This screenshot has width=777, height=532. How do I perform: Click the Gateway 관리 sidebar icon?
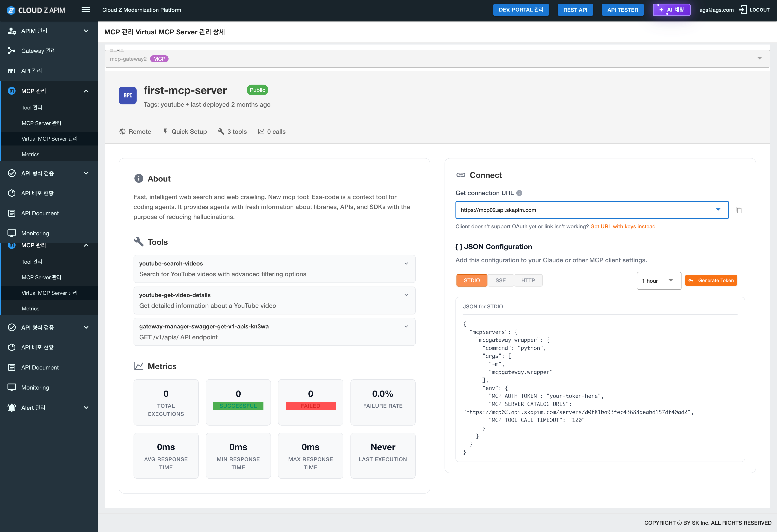point(12,51)
